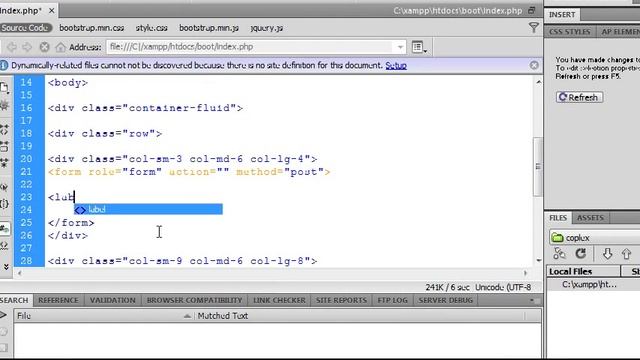Image resolution: width=640 pixels, height=360 pixels.
Task: Click line number 21 in gutter
Action: pos(26,172)
